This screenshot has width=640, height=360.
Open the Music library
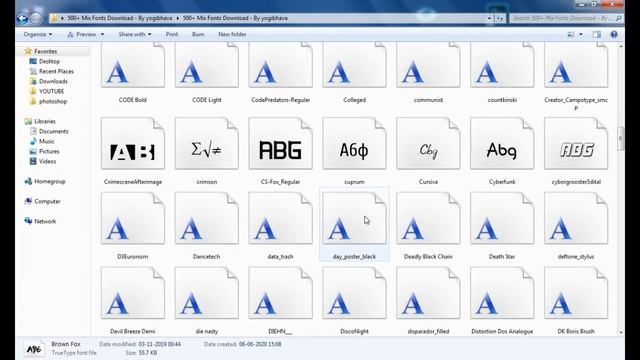click(47, 141)
